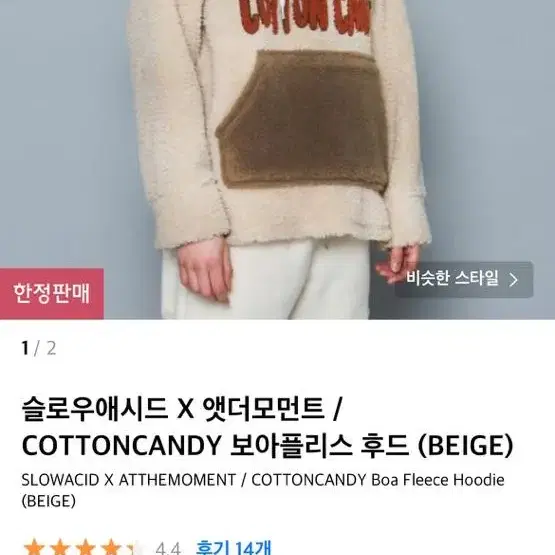The width and height of the screenshot is (555, 555).
Task: Click the brown kangaroo pocket on the hoodie
Action: (x=303, y=120)
